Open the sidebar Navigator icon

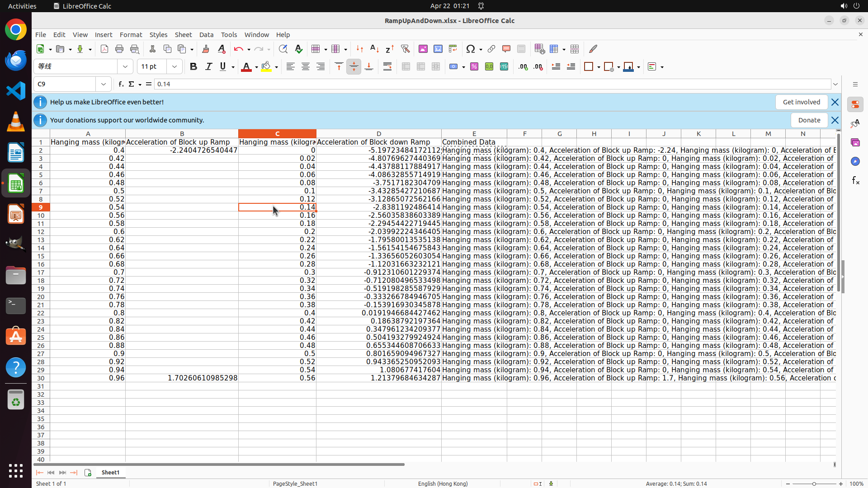tap(855, 161)
